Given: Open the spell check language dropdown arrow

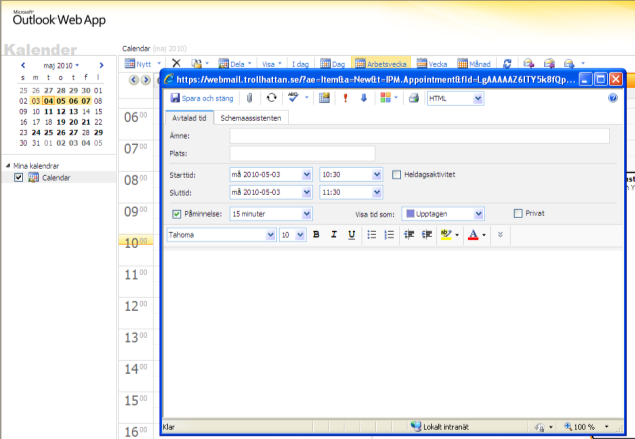Looking at the screenshot, I should (x=307, y=98).
